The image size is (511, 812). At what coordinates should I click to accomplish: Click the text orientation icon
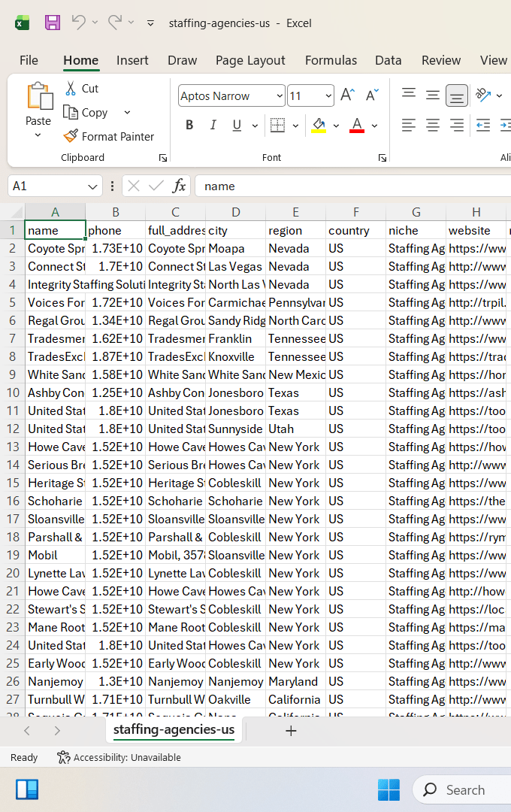coord(483,95)
